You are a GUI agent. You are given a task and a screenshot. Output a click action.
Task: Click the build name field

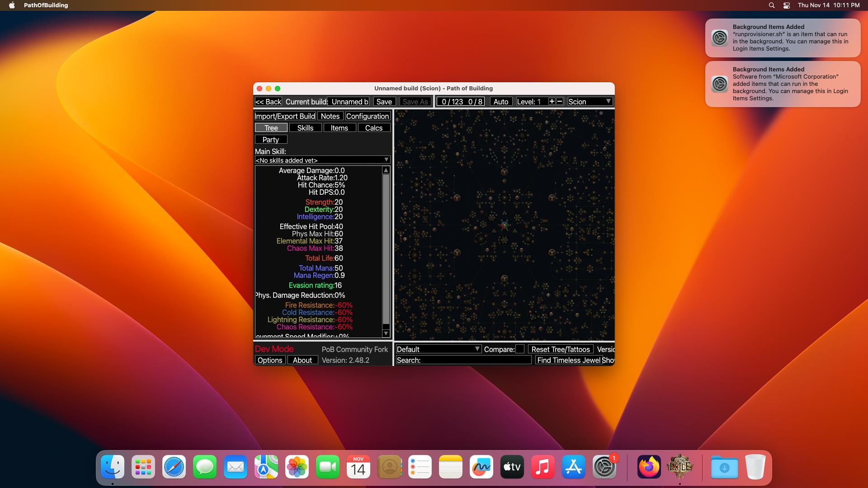point(349,102)
